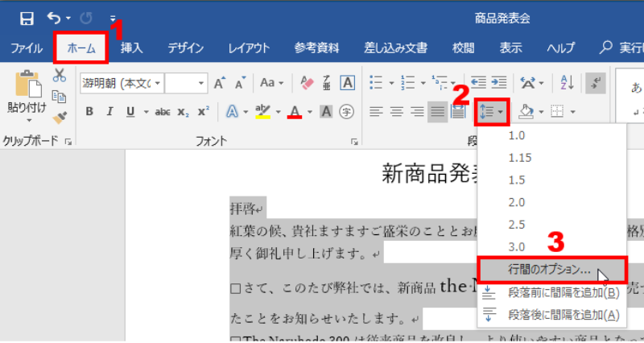Open the フォント dialog launcher
This screenshot has width=644, height=343.
click(353, 142)
